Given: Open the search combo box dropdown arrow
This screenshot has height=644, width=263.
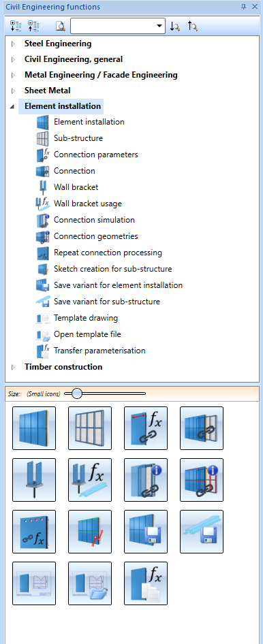Looking at the screenshot, I should coord(159,26).
